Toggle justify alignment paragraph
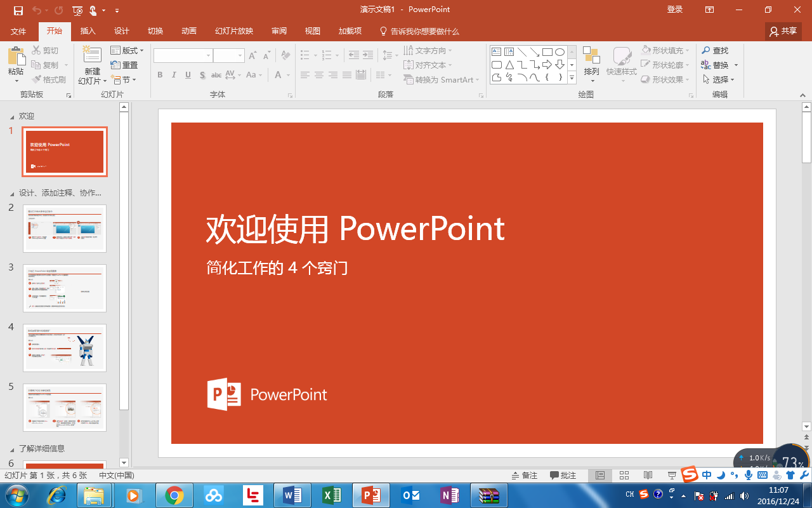Screen dimensions: 812x508 click(347, 75)
